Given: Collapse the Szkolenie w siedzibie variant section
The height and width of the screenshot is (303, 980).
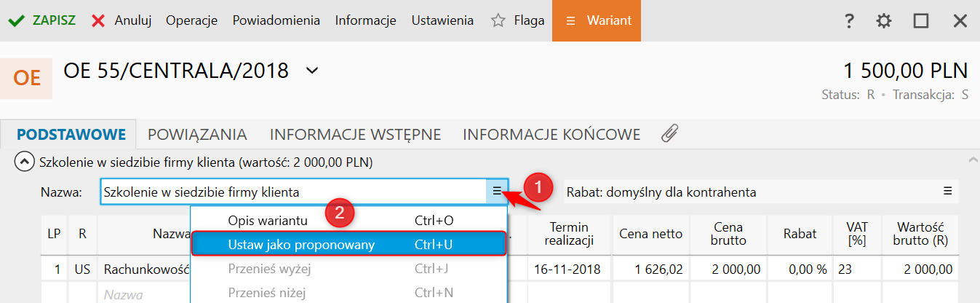Looking at the screenshot, I should click(25, 162).
